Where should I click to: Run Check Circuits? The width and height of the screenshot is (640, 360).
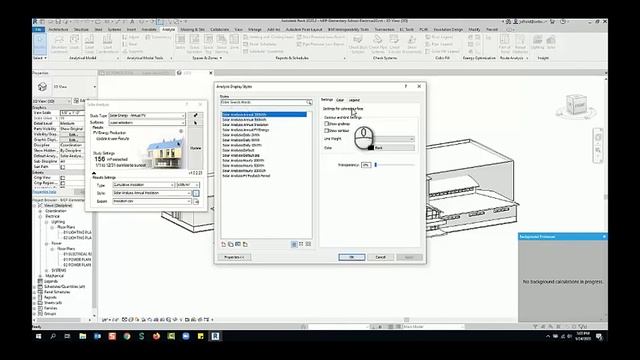click(394, 44)
